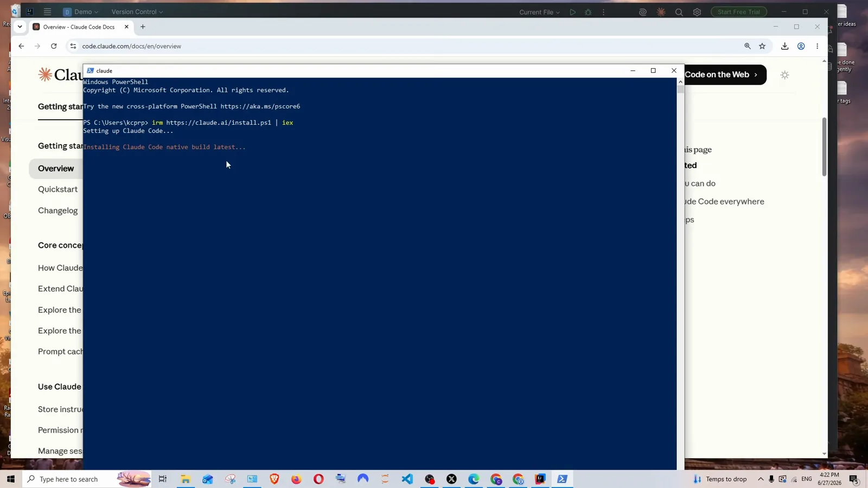Click the browser forward arrow
The width and height of the screenshot is (868, 488).
[x=37, y=46]
